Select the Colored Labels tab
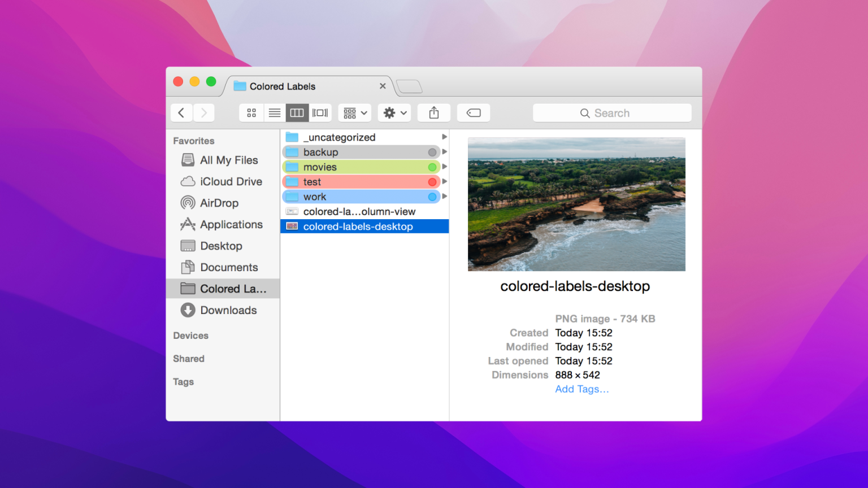This screenshot has width=868, height=488. click(x=281, y=86)
